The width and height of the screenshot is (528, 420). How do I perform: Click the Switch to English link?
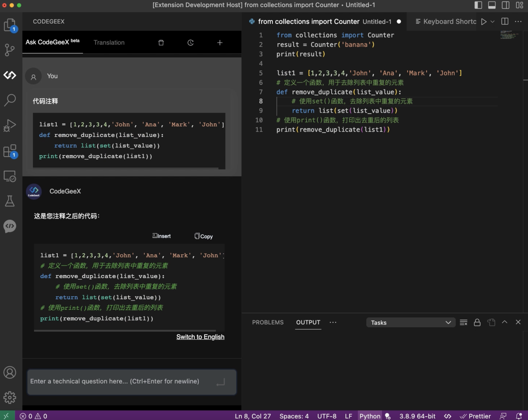click(x=200, y=337)
